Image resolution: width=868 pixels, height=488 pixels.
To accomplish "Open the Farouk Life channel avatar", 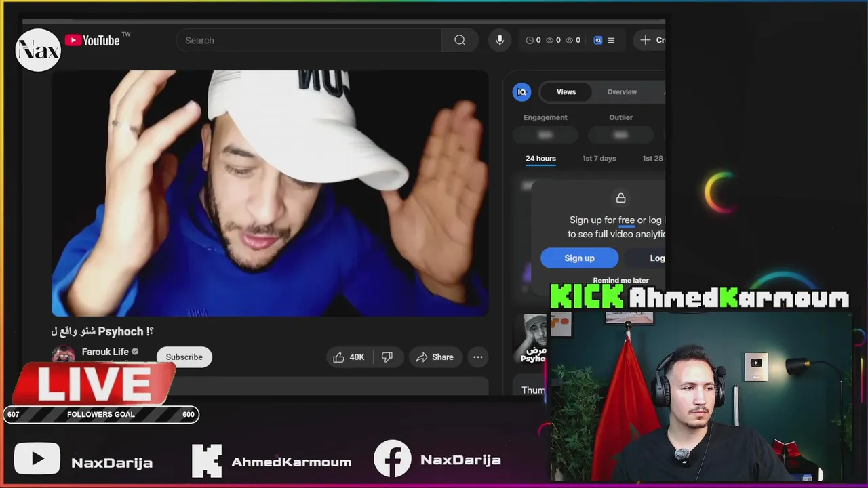I will pos(63,355).
